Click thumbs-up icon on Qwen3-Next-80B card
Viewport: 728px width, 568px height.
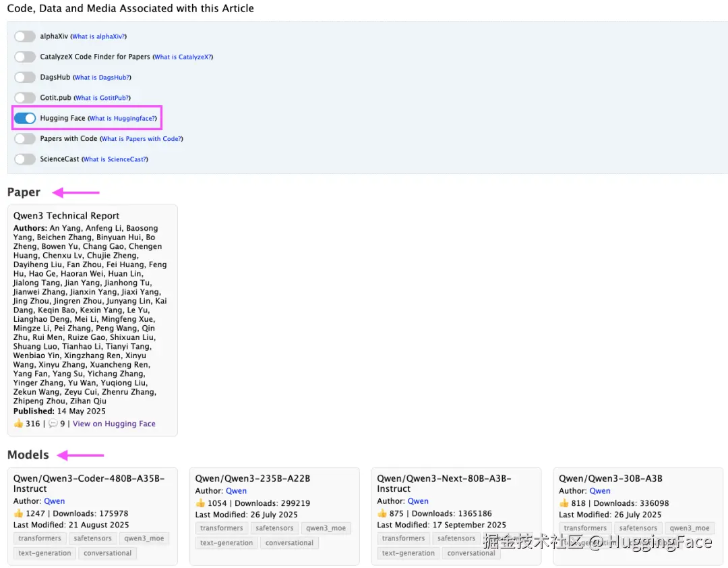click(x=382, y=513)
